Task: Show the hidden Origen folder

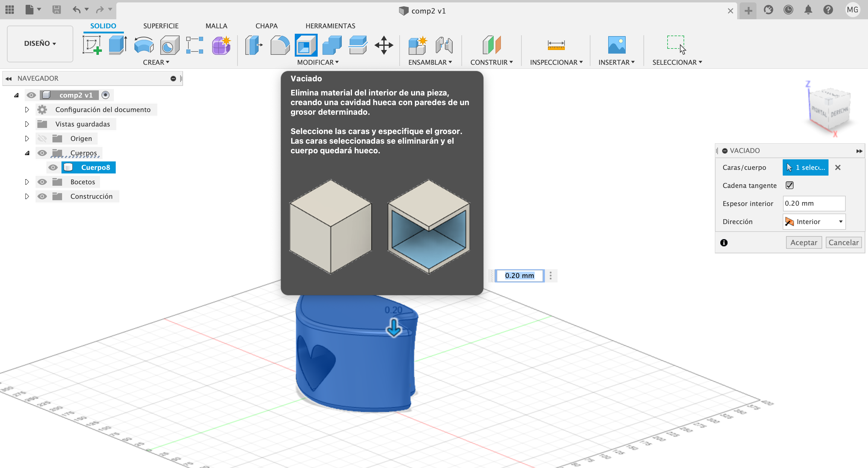Action: pos(42,138)
